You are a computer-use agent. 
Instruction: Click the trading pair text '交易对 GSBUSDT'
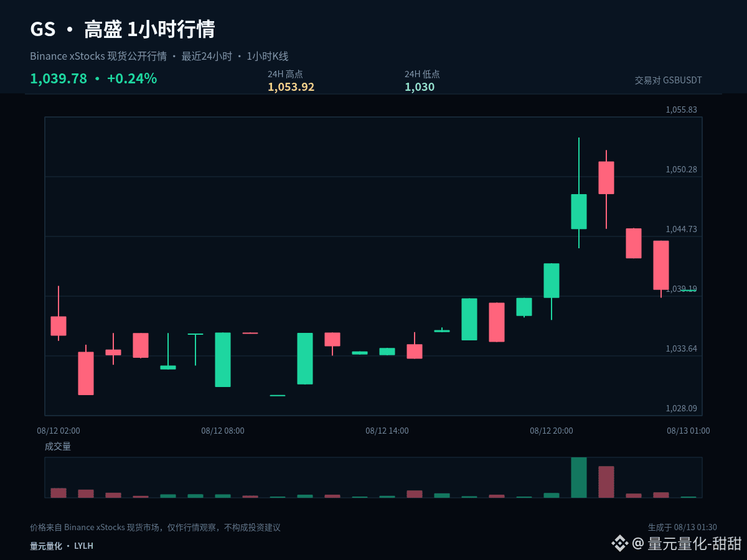tap(669, 80)
